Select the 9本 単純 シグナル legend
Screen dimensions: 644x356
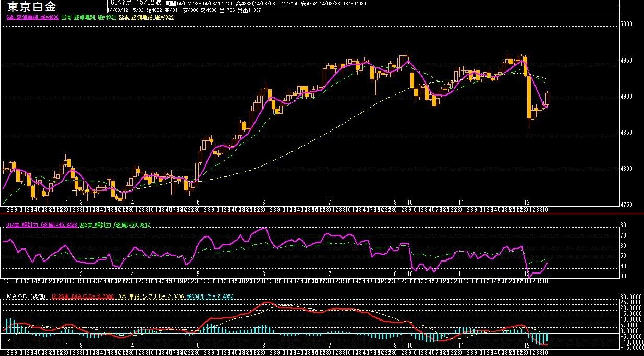tap(150, 296)
